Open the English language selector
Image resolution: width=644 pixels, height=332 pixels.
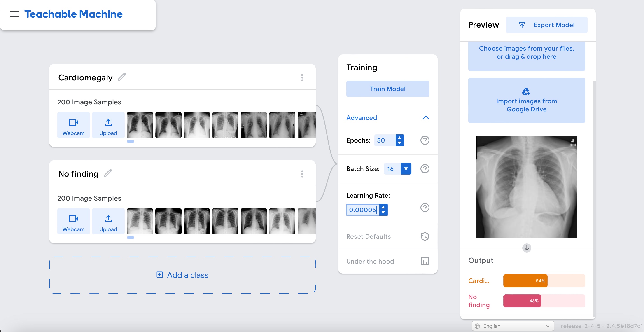click(x=513, y=326)
